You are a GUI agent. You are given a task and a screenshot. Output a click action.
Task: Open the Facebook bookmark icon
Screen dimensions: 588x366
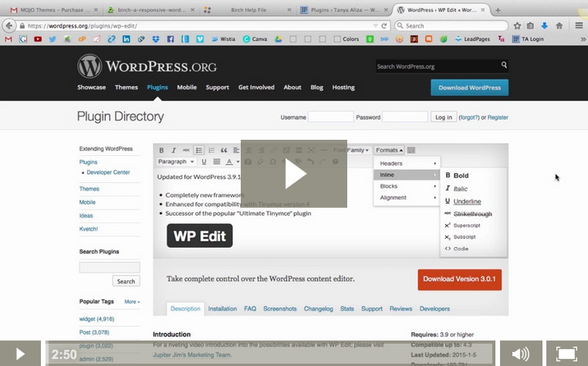[171, 39]
